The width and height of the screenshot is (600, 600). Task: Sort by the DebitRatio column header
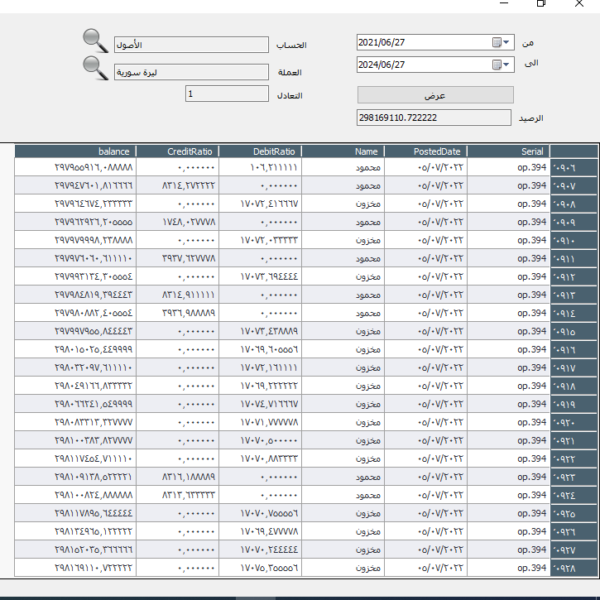[260, 152]
